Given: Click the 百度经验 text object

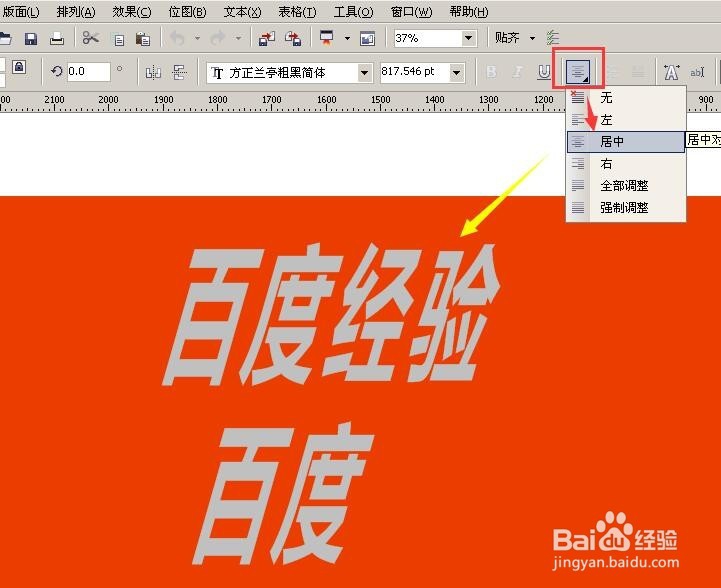Looking at the screenshot, I should 331,316.
